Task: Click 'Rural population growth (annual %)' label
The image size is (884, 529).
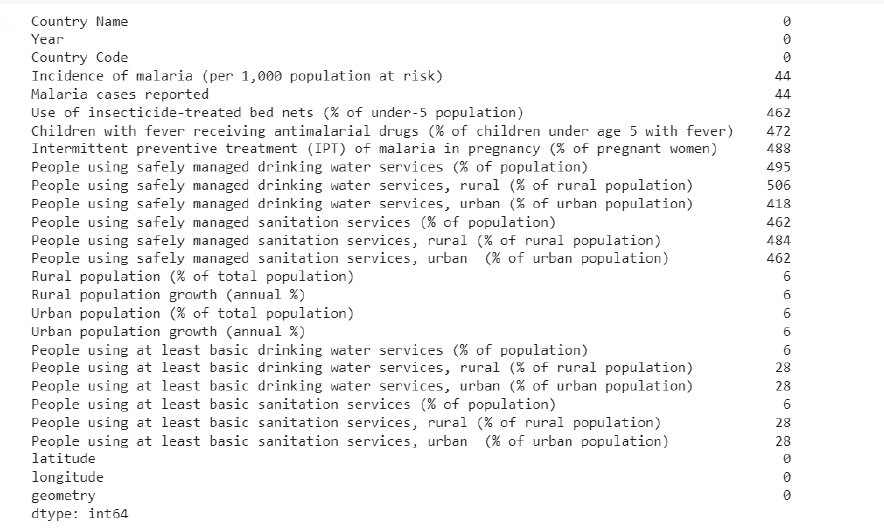Action: coord(168,295)
